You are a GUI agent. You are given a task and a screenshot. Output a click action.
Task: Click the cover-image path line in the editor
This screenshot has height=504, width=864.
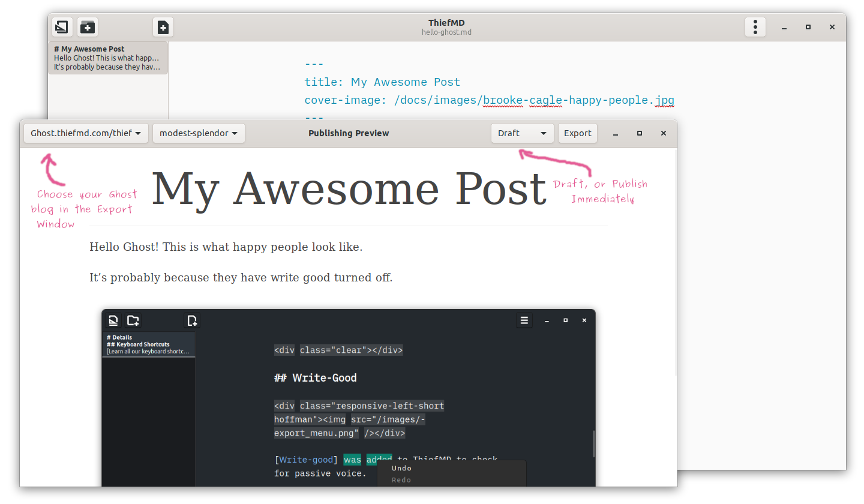tap(489, 100)
